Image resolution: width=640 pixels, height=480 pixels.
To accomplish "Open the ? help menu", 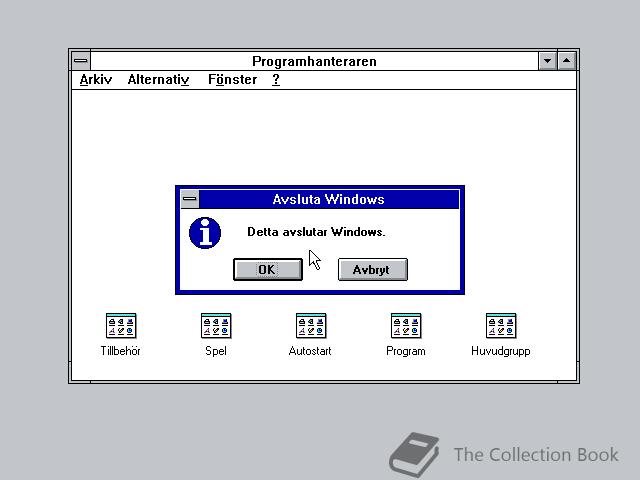I will tap(276, 79).
